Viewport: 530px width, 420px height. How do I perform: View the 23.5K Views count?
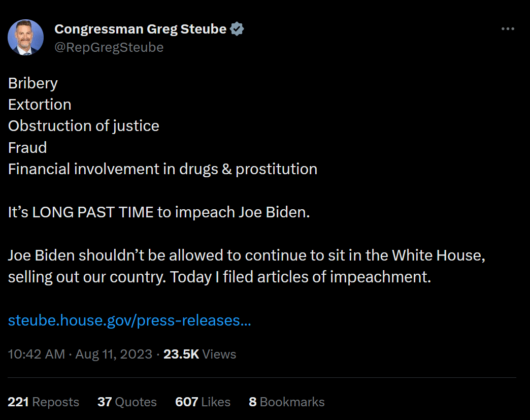point(200,354)
